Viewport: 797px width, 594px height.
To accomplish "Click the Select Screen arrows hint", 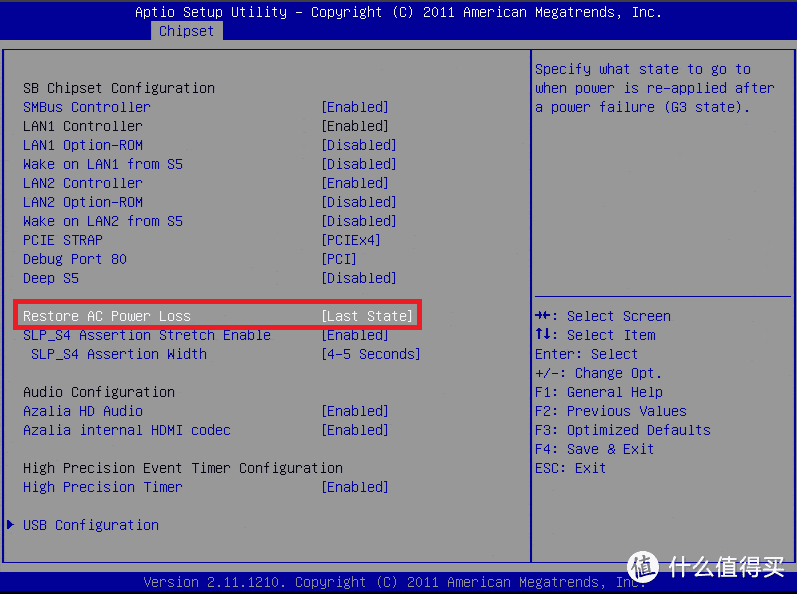I will (x=603, y=316).
